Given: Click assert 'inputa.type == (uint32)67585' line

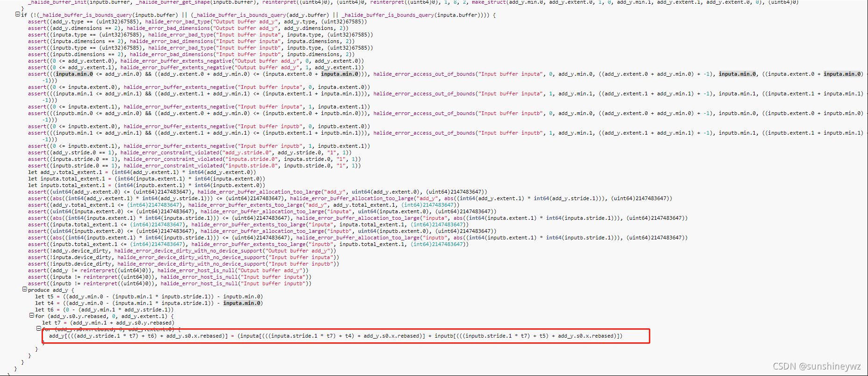Looking at the screenshot, I should coord(200,35).
